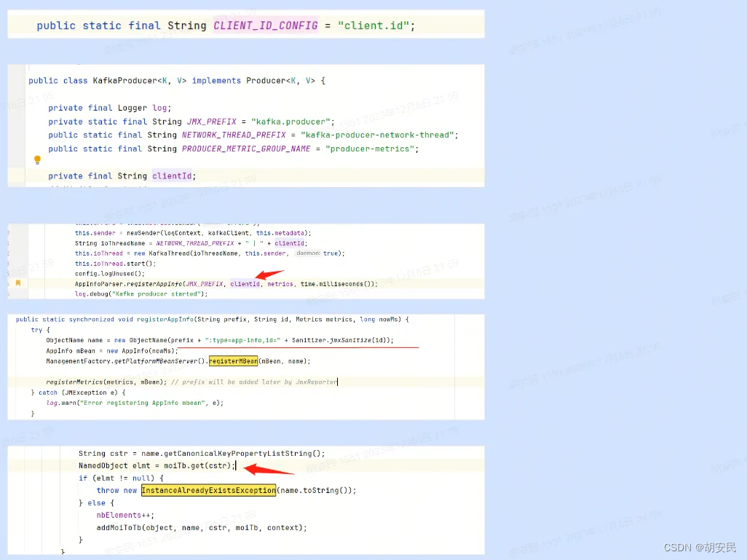The image size is (747, 560).
Task: Click the config.logUnused() call
Action: tap(109, 274)
